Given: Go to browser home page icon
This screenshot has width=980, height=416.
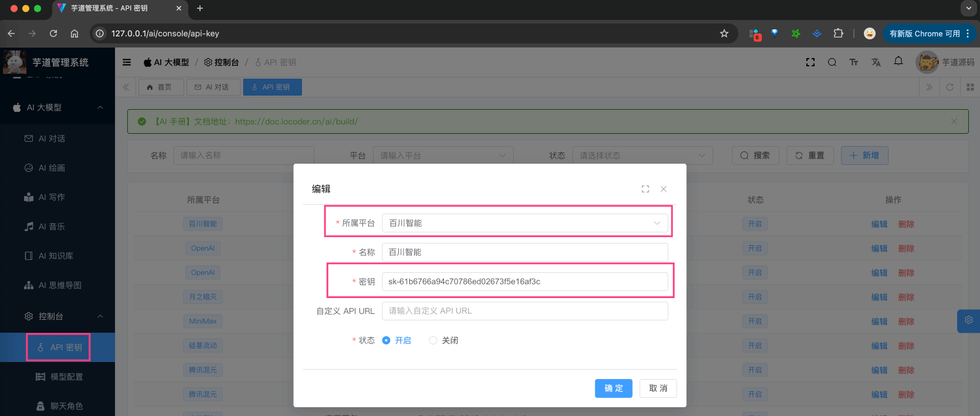Looking at the screenshot, I should tap(74, 33).
